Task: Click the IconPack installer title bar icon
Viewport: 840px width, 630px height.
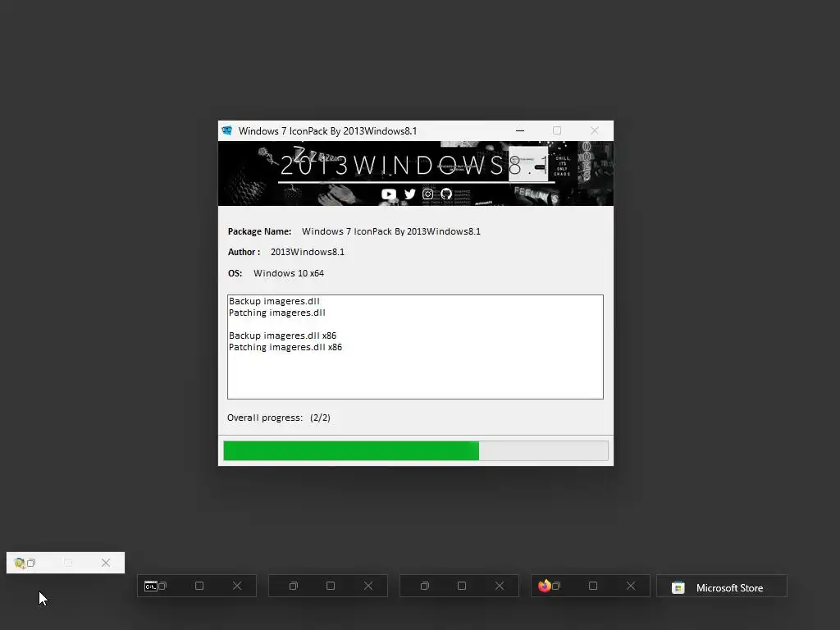Action: pyautogui.click(x=227, y=130)
